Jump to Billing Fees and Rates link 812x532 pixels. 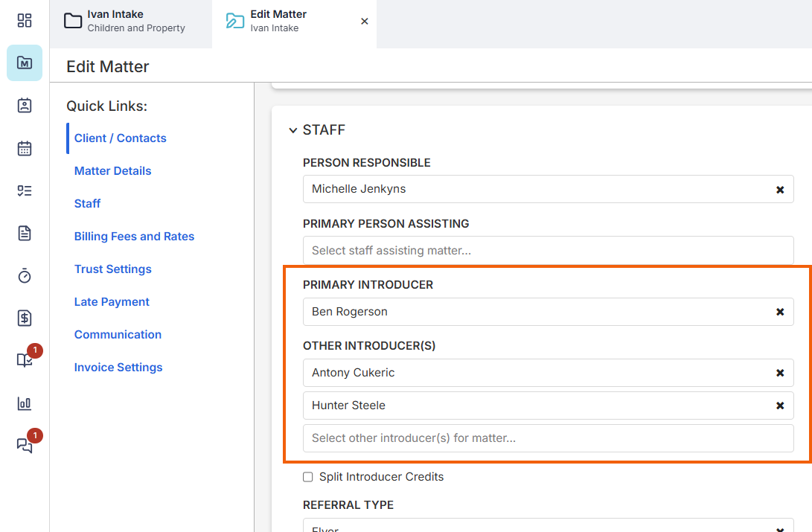[134, 237]
